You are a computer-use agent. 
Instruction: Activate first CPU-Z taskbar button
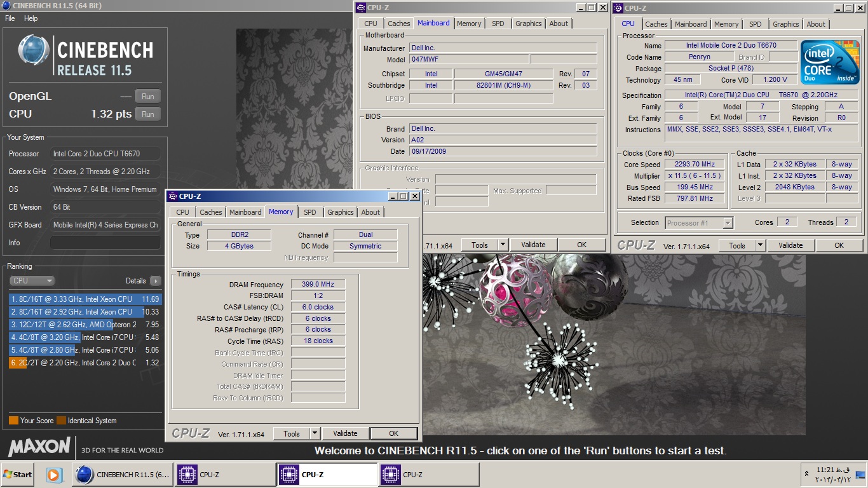[x=224, y=474]
